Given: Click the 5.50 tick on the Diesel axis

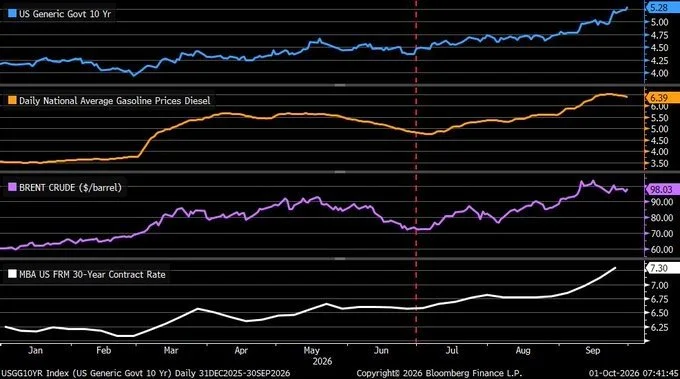Looking at the screenshot, I should click(659, 118).
